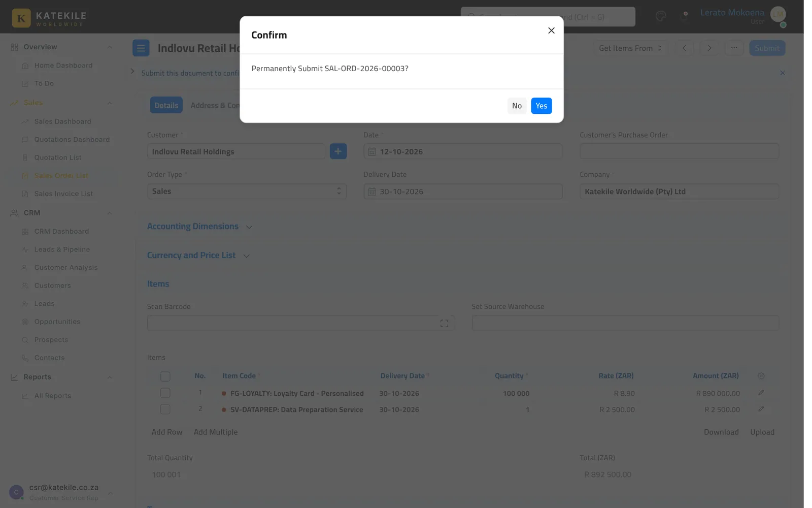Screen dimensions: 812x508
Task: Open the Date calendar icon field
Action: pos(372,151)
